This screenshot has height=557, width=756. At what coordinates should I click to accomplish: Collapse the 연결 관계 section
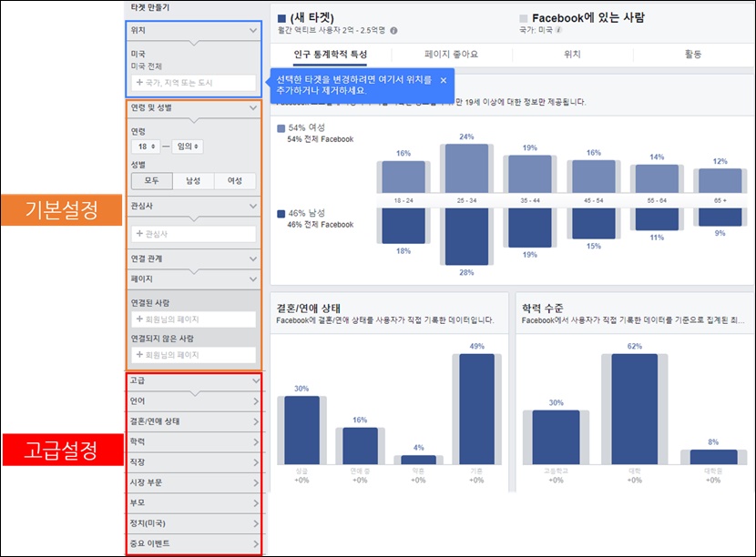[x=253, y=259]
